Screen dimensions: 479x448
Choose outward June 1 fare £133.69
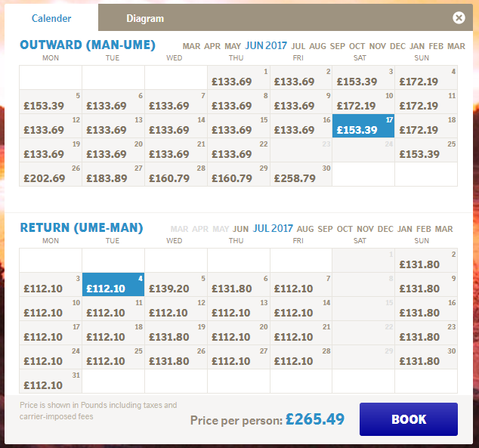[x=239, y=77]
